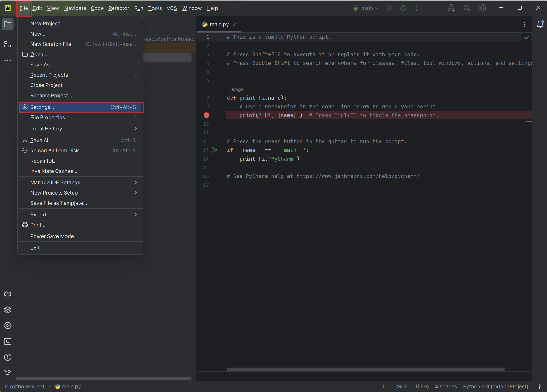
Task: Click the Debug bug icon
Action: point(403,8)
